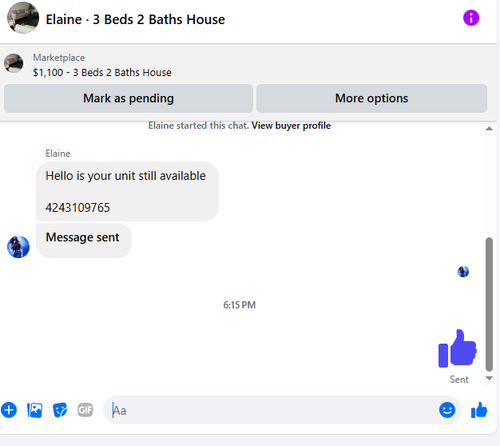Click the chat scrollbar thumb
Screen dimensions: 500x446
click(x=489, y=304)
